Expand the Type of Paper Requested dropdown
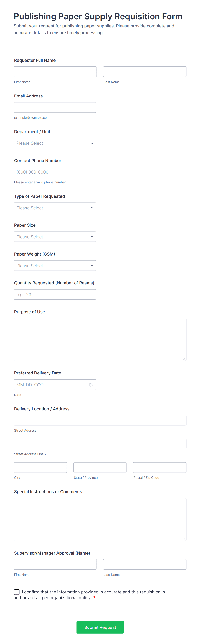This screenshot has width=198, height=644. click(x=55, y=208)
